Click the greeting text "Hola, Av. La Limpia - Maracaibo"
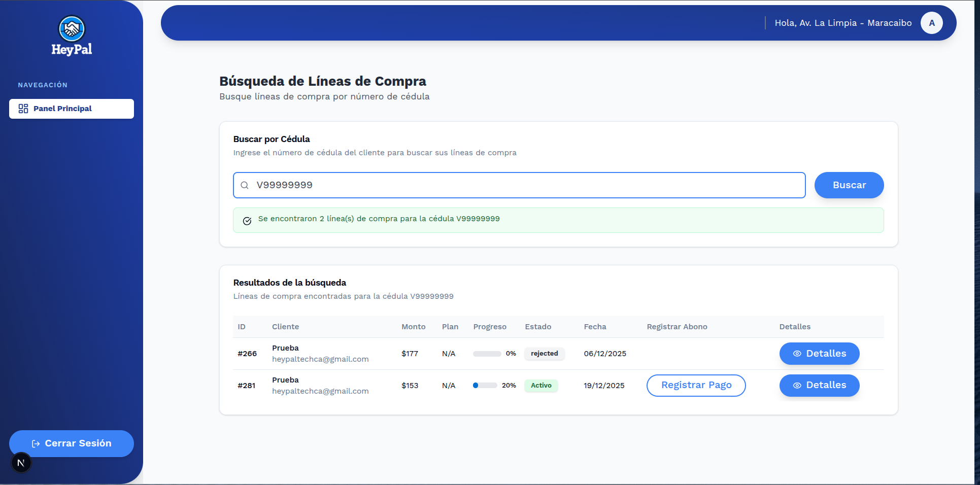 (843, 23)
